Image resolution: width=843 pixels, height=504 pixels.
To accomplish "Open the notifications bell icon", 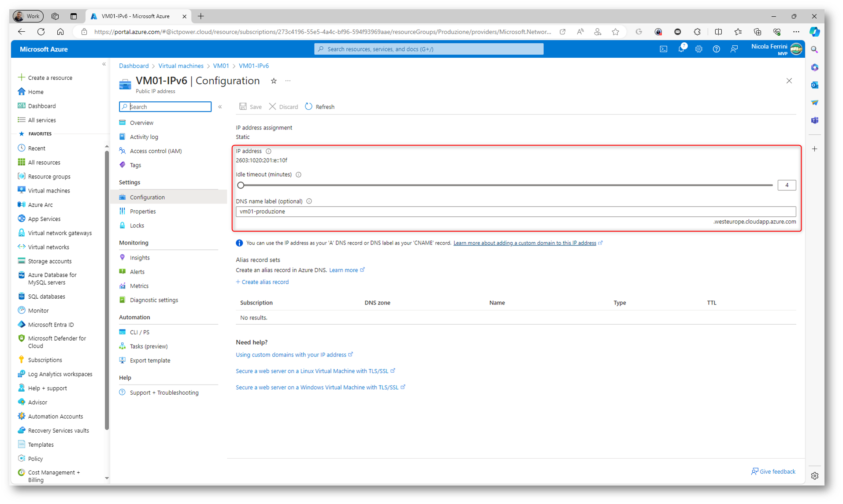I will pyautogui.click(x=681, y=48).
